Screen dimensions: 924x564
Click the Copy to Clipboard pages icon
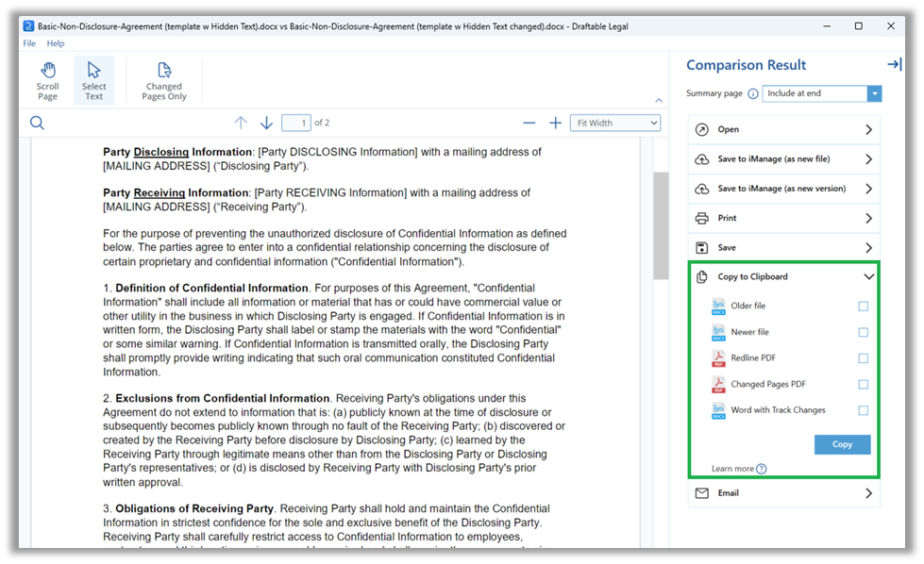coord(702,276)
